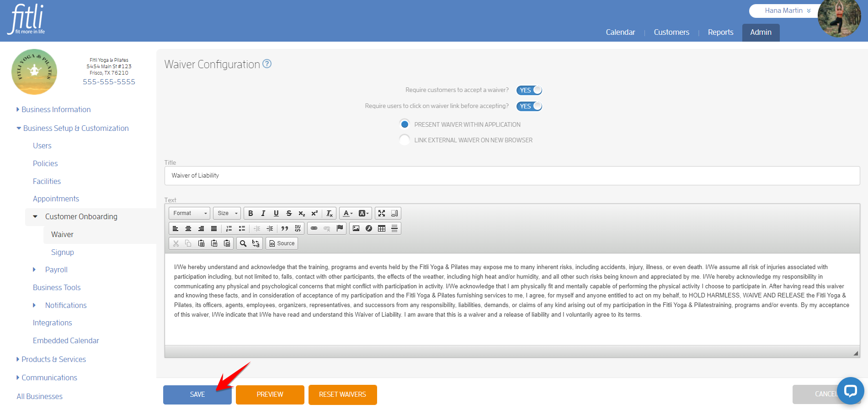Screen dimensions: 868x410
Task: Open the Signup page
Action: 63,253
